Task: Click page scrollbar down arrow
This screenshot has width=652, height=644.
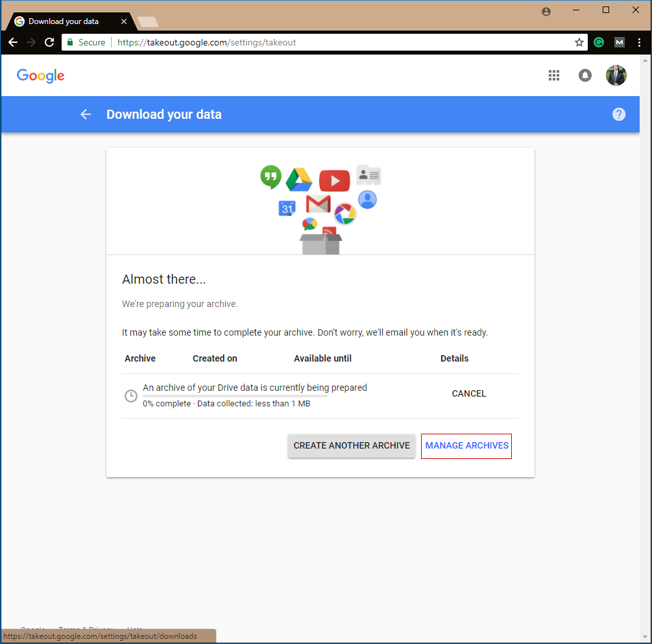Action: point(645,637)
